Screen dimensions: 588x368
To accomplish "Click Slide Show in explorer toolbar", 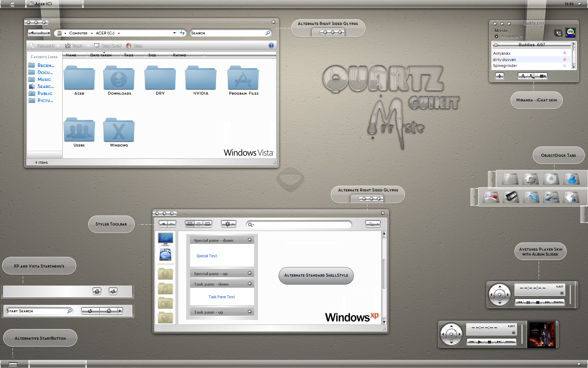I will click(x=107, y=46).
